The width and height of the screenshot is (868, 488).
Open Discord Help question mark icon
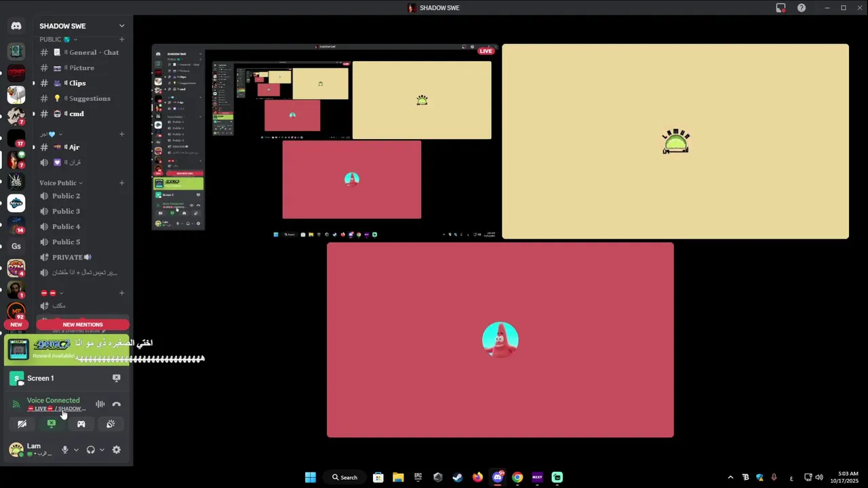(x=802, y=8)
